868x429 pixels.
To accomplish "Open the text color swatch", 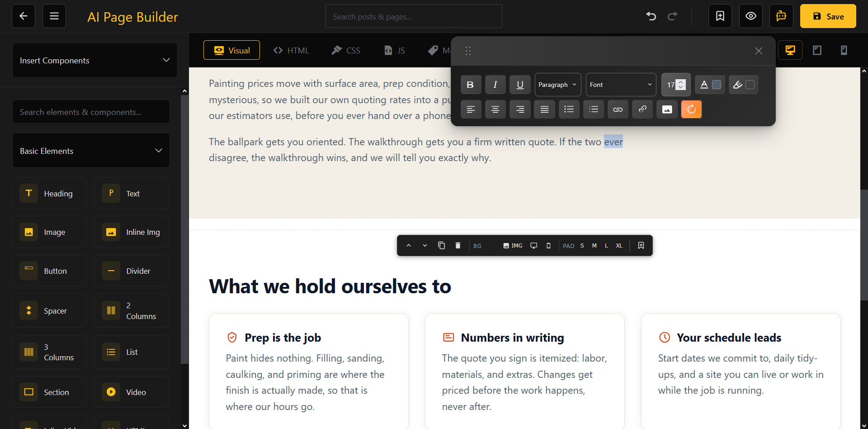I will (x=717, y=85).
